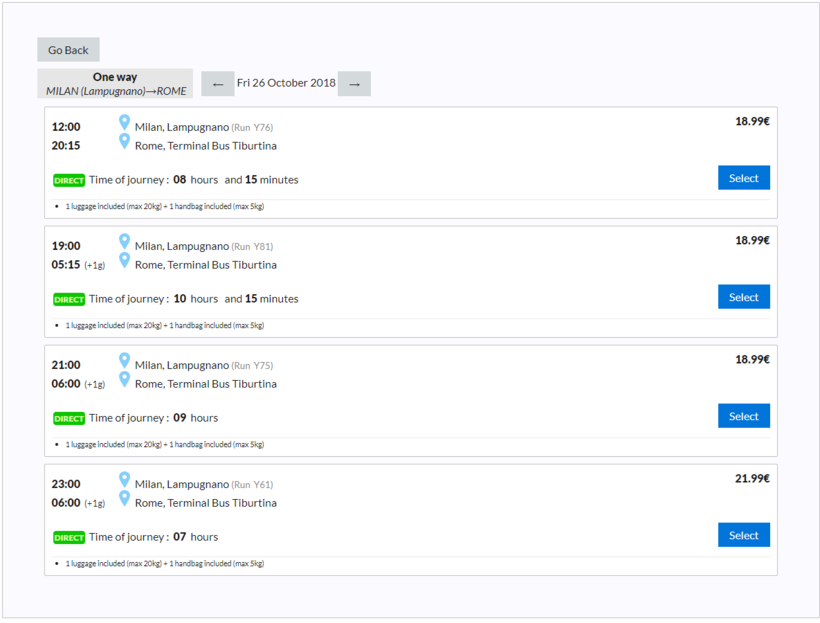Click Rome, Terminal Bus Tiburtina on 21:00 trip
This screenshot has height=623, width=820.
[x=205, y=384]
